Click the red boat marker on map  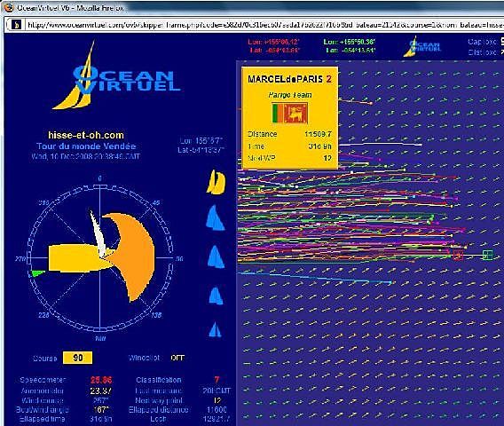[458, 256]
